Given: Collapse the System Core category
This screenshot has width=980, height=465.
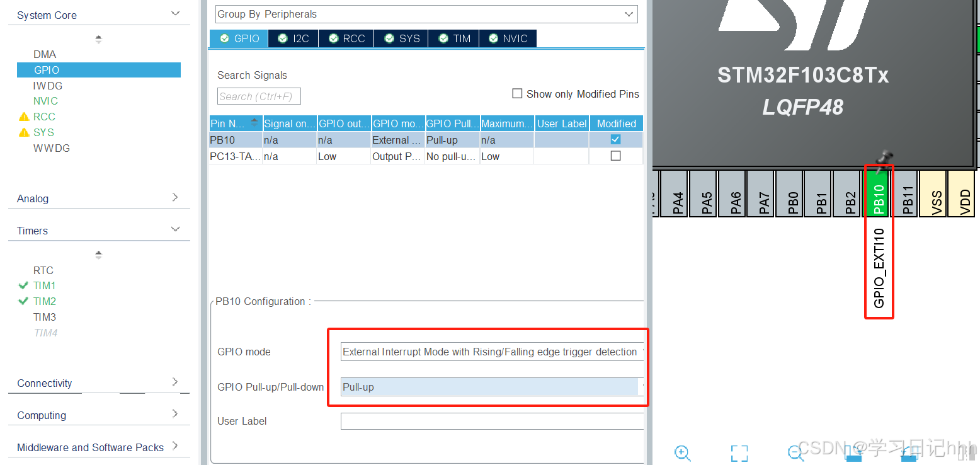Looking at the screenshot, I should point(176,13).
